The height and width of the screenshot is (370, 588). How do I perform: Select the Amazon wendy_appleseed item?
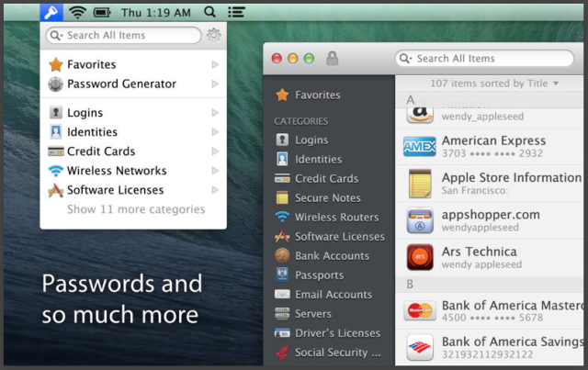click(490, 117)
